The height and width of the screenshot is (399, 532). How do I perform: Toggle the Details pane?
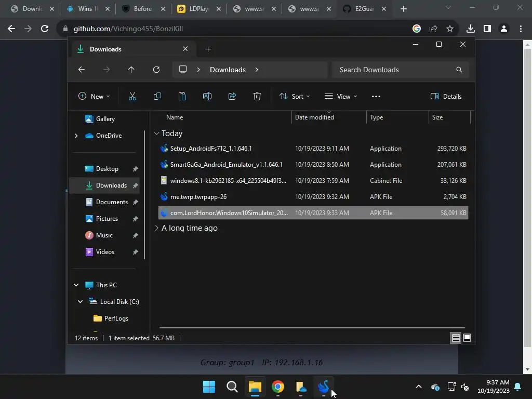coord(446,96)
